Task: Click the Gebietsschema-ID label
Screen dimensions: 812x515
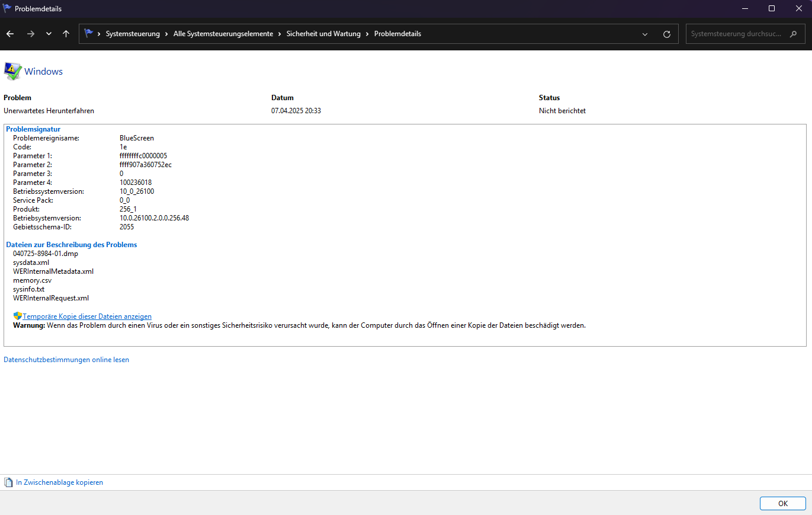Action: pyautogui.click(x=41, y=227)
